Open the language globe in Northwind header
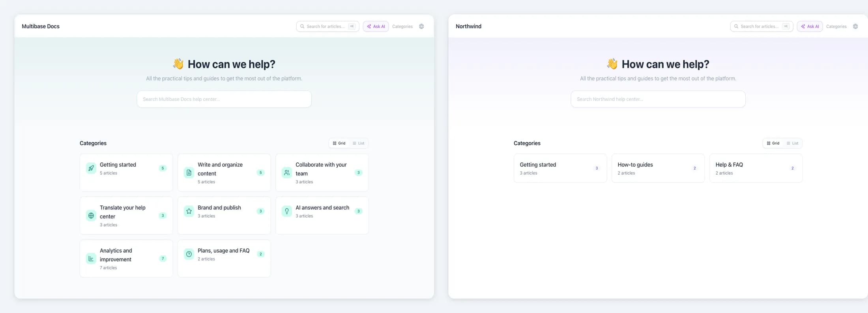 click(x=855, y=26)
